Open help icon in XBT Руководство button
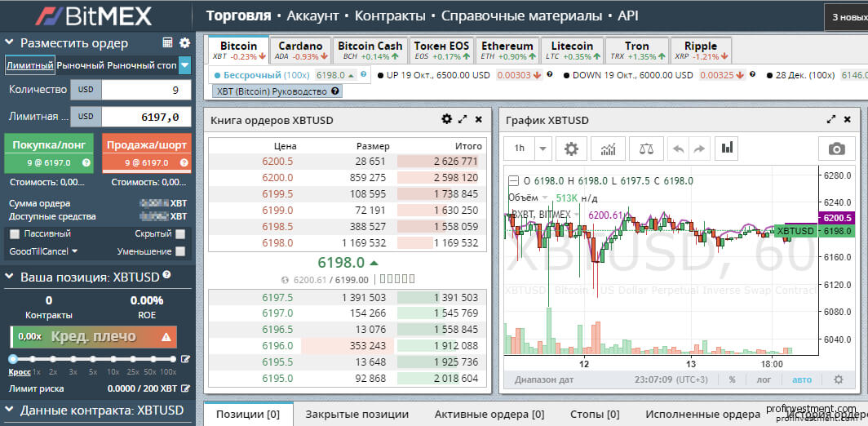 [334, 91]
